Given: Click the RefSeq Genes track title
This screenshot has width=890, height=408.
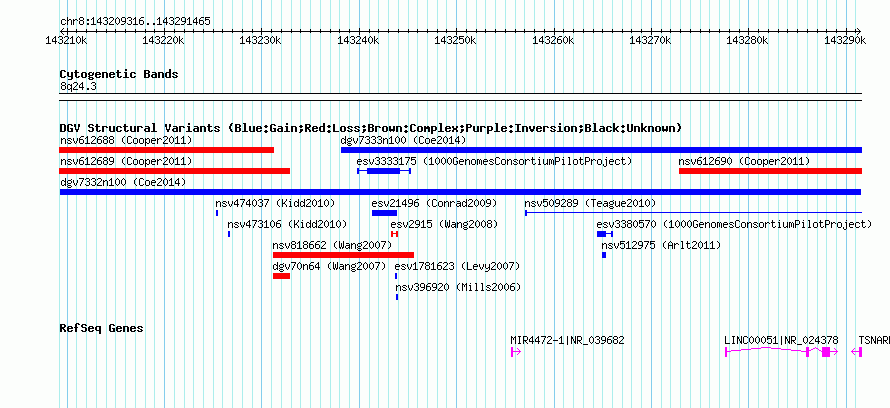Looking at the screenshot, I should pyautogui.click(x=101, y=328).
